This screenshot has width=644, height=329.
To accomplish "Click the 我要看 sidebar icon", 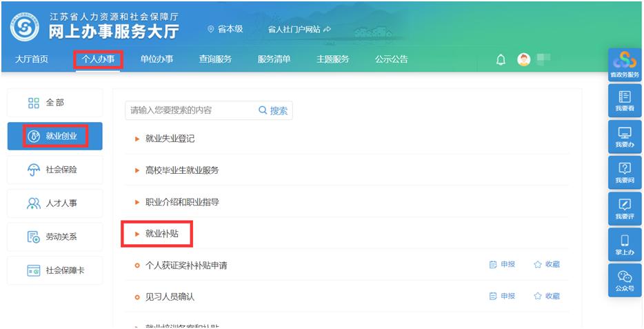I will tap(625, 101).
